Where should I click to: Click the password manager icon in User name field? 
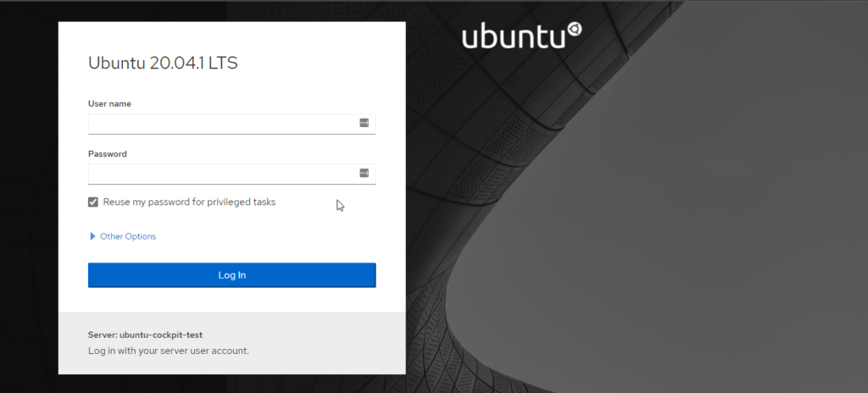pyautogui.click(x=364, y=123)
